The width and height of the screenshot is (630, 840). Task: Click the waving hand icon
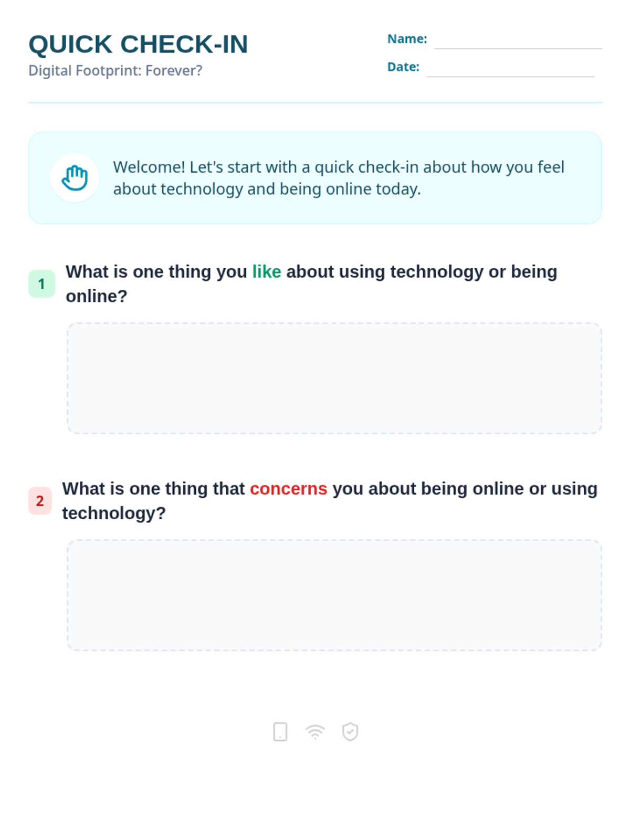tap(75, 178)
